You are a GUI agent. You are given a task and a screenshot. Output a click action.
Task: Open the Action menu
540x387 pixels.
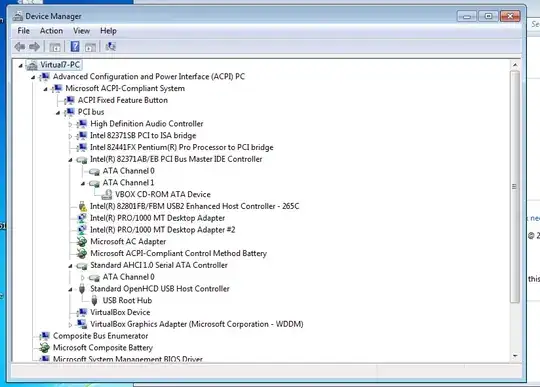tap(51, 31)
